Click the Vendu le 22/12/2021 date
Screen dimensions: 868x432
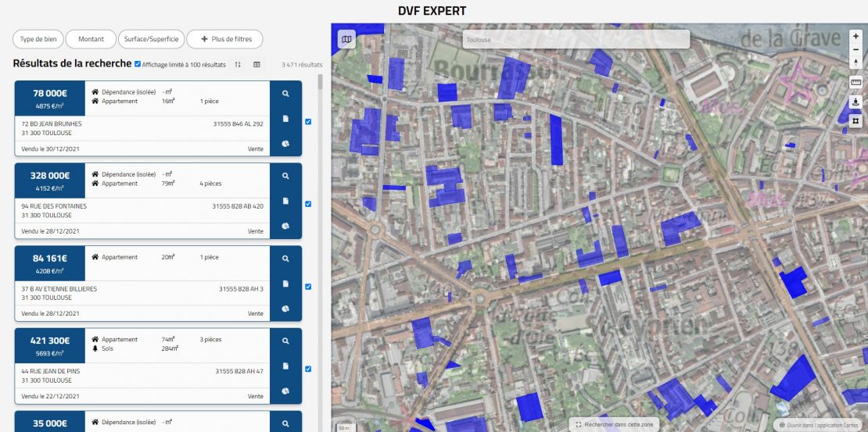(x=50, y=396)
